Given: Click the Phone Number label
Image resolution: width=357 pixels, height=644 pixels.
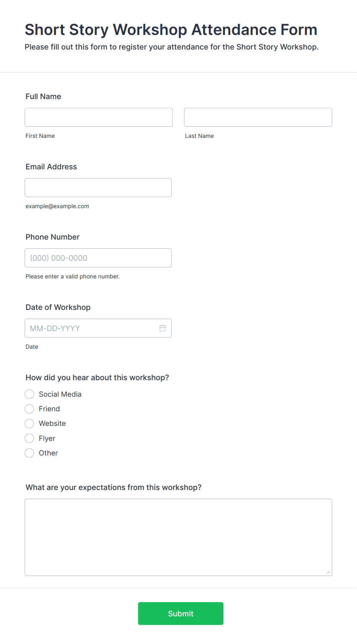Looking at the screenshot, I should tap(53, 237).
